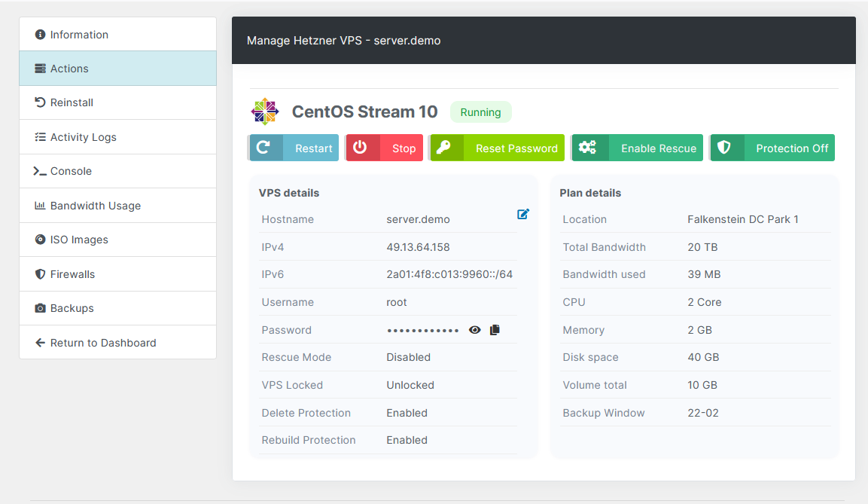Image resolution: width=868 pixels, height=504 pixels.
Task: Click the VPS details section heading
Action: (289, 193)
